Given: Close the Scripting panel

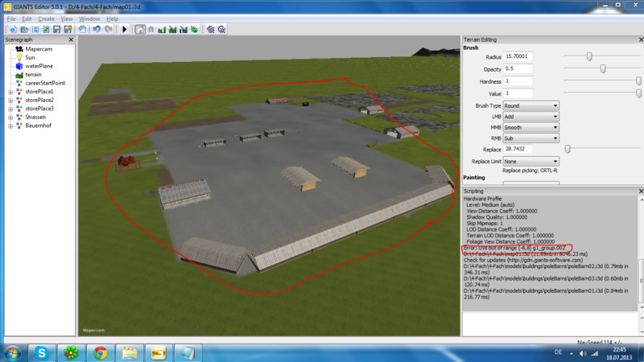Looking at the screenshot, I should [641, 191].
